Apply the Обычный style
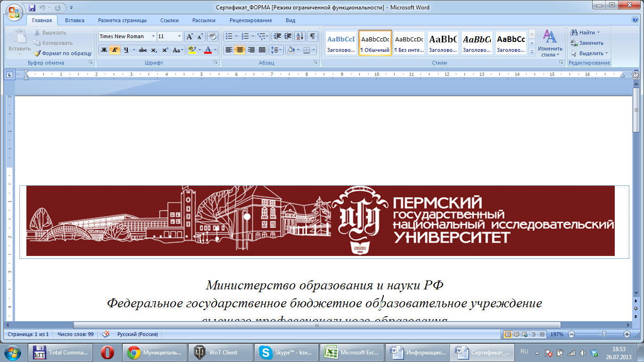Viewport: 644px width, 362px height. pos(375,43)
